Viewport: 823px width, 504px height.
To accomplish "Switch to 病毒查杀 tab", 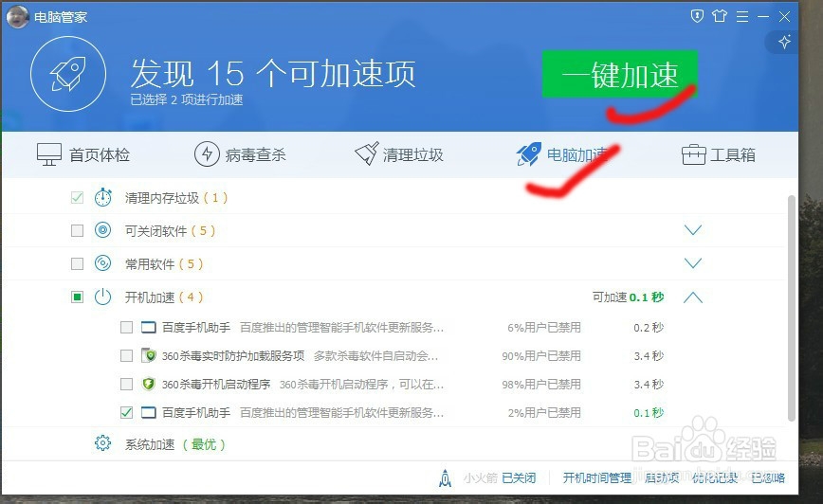I will 240,154.
